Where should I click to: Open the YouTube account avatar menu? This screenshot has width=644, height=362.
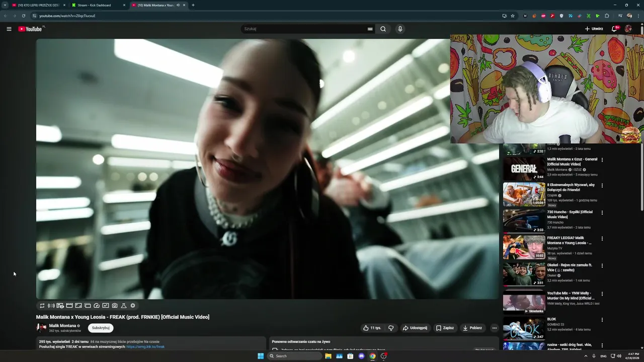628,29
